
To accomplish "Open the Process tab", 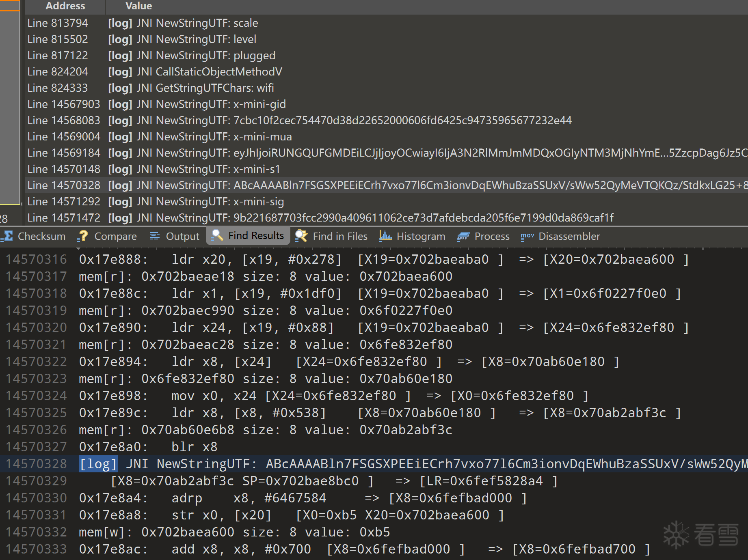I will 483,236.
